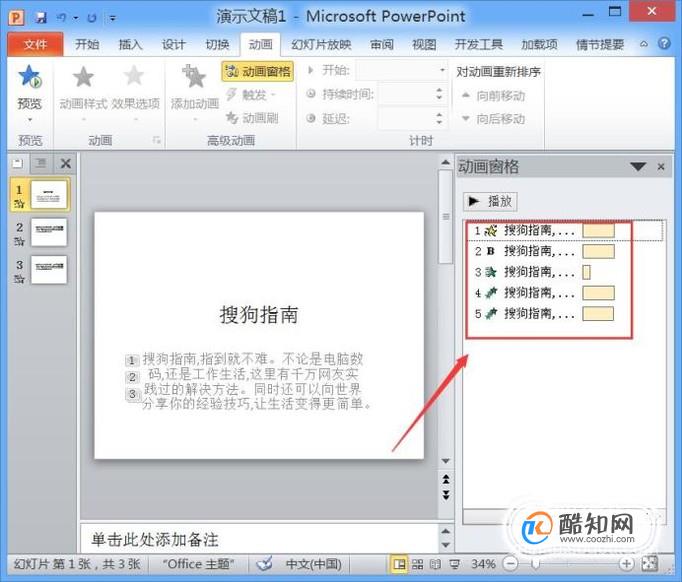
Task: Collapse the ribbon with the caret icon
Action: [x=644, y=44]
